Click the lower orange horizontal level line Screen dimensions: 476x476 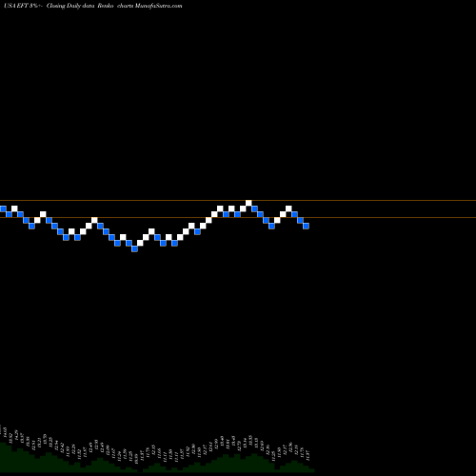click(x=238, y=218)
